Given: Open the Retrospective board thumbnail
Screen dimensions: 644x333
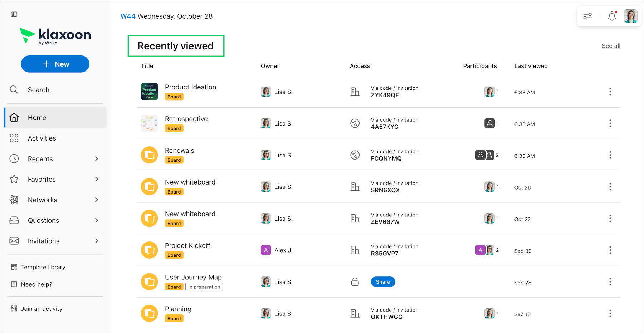Looking at the screenshot, I should click(x=149, y=123).
